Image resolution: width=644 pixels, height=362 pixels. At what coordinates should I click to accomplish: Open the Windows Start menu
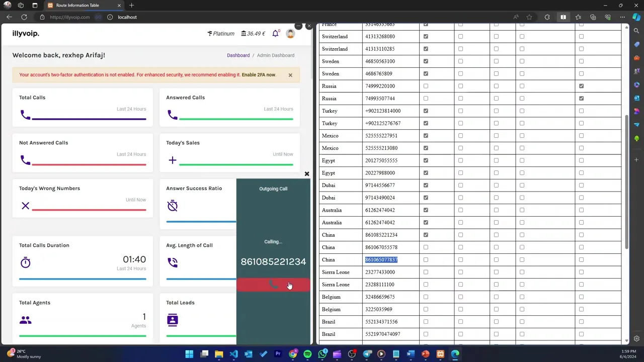point(189,354)
